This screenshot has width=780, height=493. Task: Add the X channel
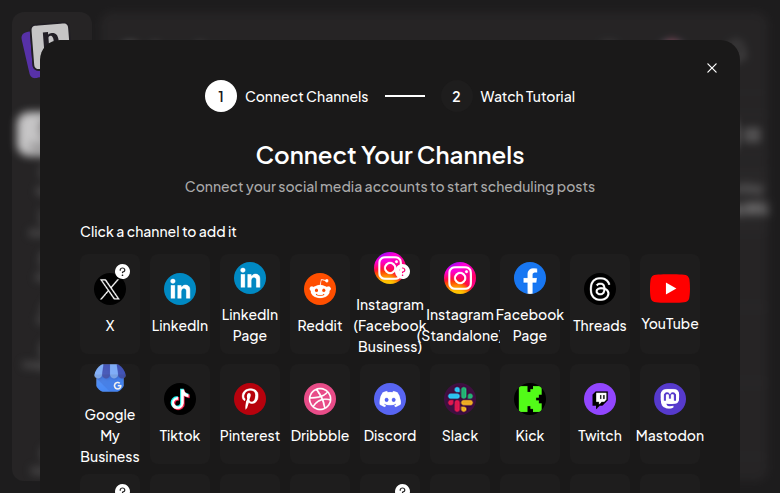[109, 304]
